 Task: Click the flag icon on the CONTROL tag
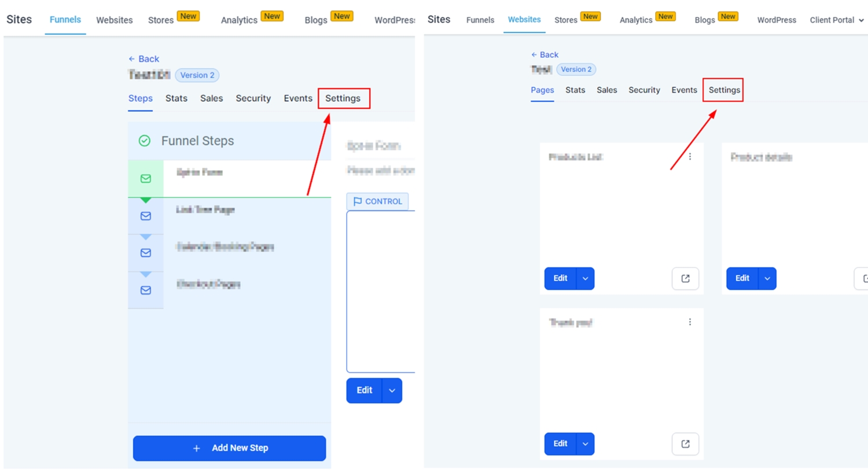(358, 201)
